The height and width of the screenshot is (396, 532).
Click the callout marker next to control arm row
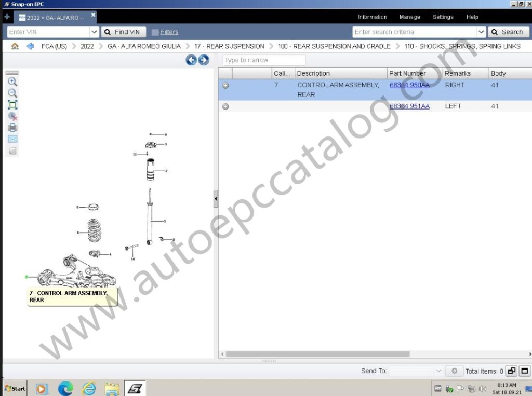(x=225, y=85)
